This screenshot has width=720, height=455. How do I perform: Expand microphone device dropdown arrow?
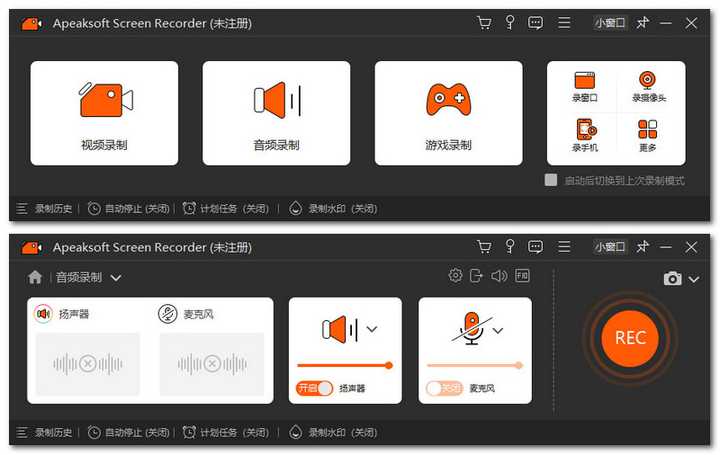click(498, 331)
